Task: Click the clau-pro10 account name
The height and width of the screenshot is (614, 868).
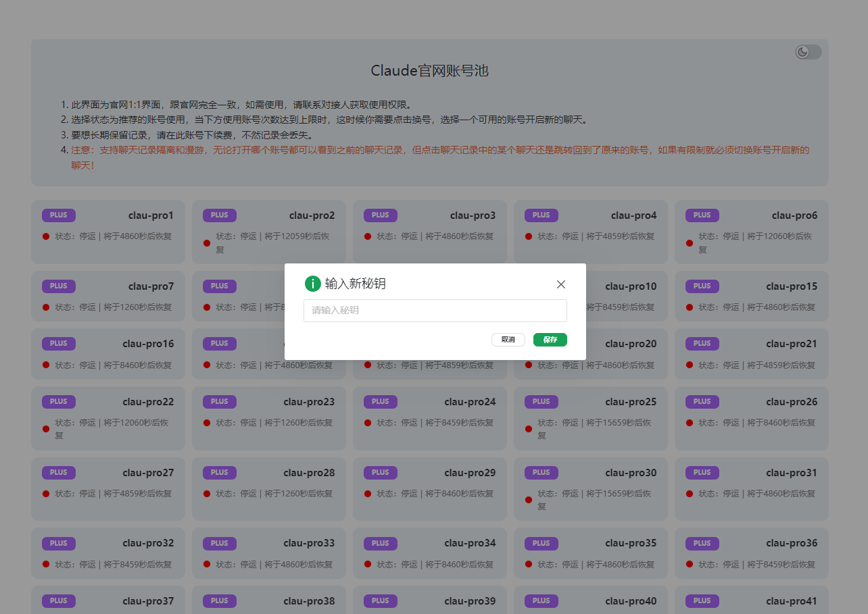Action: 631,286
